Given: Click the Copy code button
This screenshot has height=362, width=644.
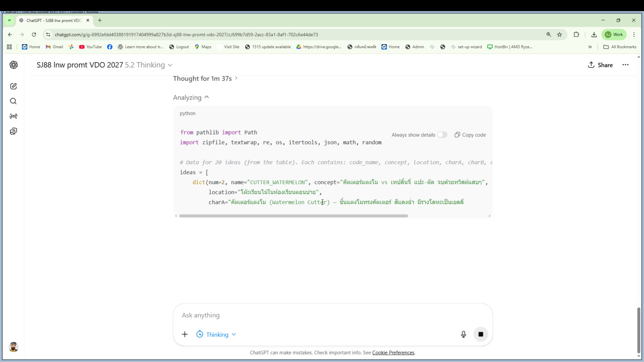Looking at the screenshot, I should (470, 135).
